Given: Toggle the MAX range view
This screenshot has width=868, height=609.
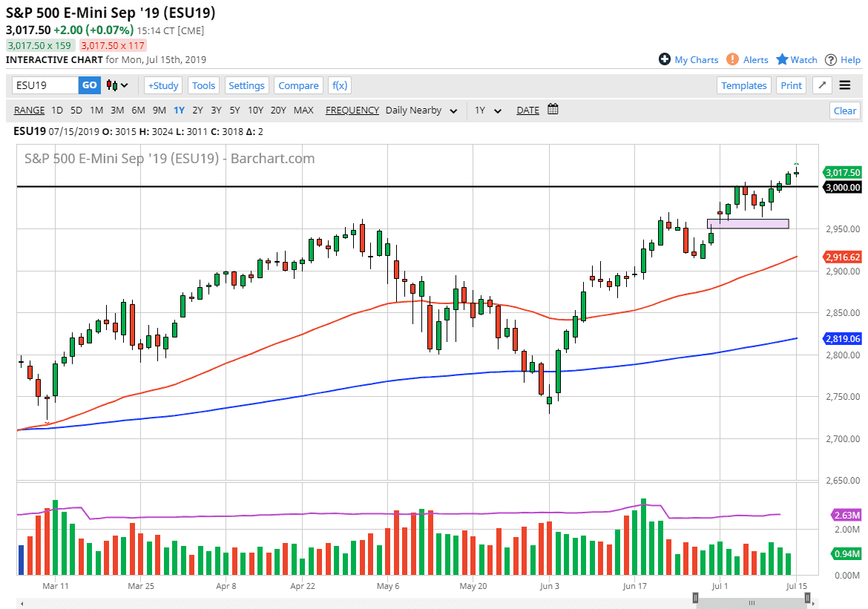Looking at the screenshot, I should click(303, 110).
